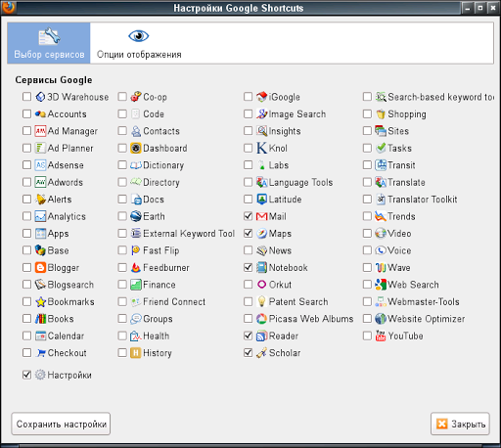This screenshot has height=448, width=501.
Task: Click the Books icon
Action: coord(40,319)
